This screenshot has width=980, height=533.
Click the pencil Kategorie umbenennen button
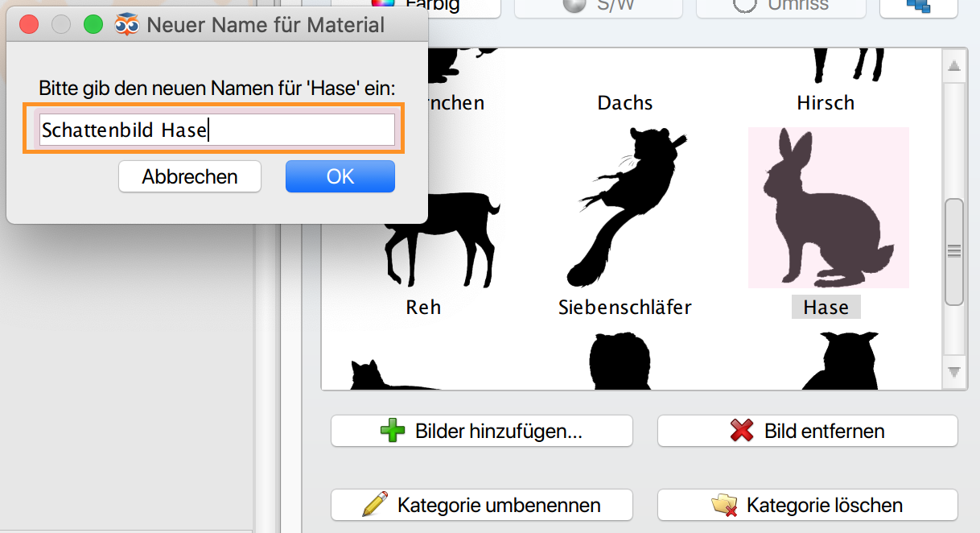click(x=481, y=506)
